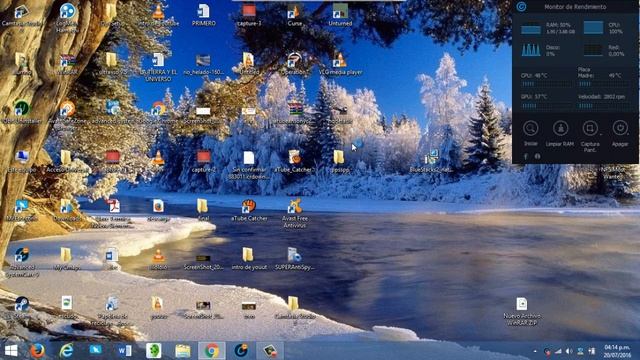Open Windows Start button

tap(11, 351)
